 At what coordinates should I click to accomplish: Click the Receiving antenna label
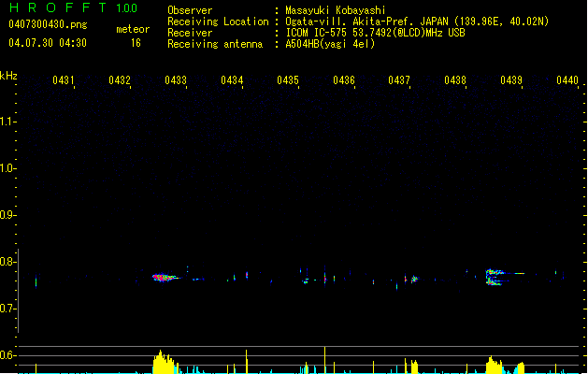[215, 44]
